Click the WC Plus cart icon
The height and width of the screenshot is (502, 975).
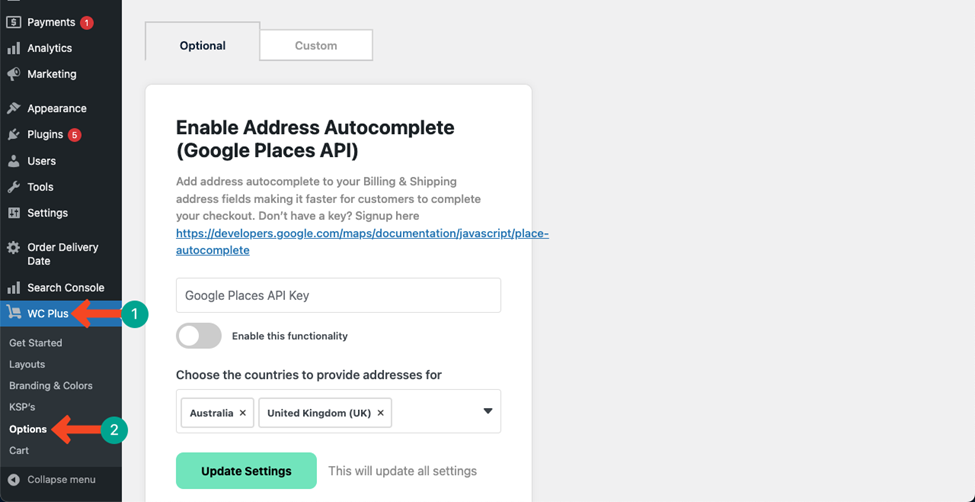14,312
